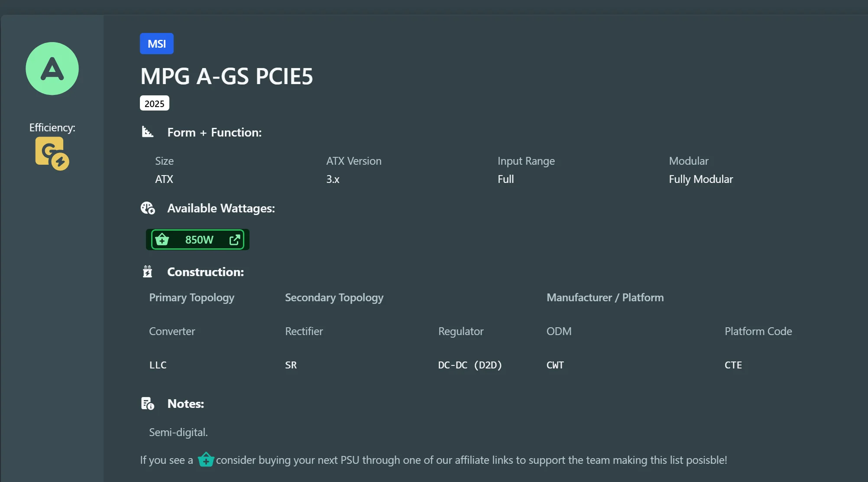The image size is (868, 482).
Task: Click external link arrow on 850W button
Action: click(234, 239)
